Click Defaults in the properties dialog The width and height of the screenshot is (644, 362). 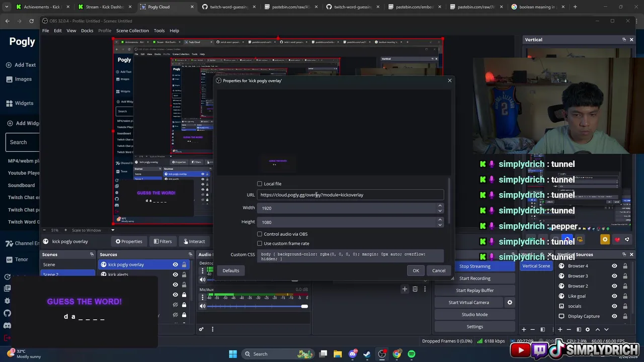click(x=231, y=270)
